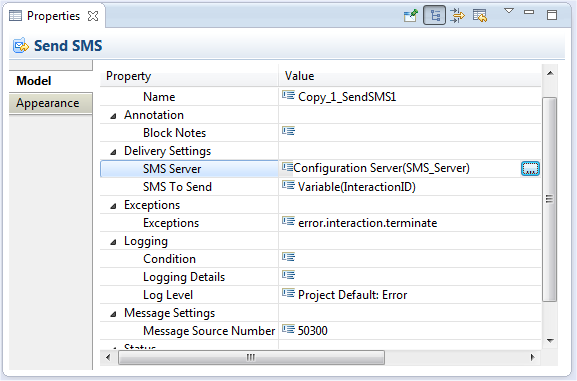The image size is (577, 381).
Task: Toggle the Show Categories toolbar button
Action: pos(435,15)
